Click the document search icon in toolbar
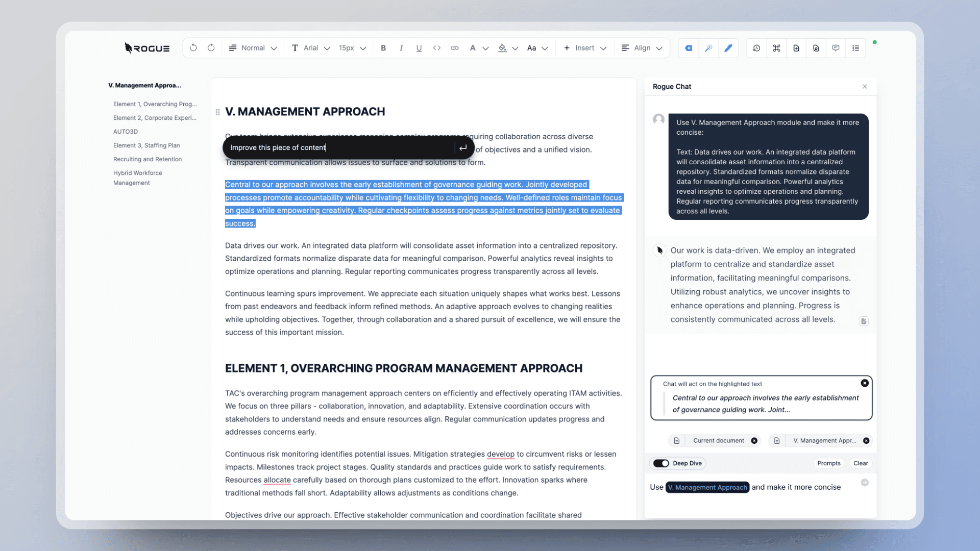Screen dimensions: 980x551 (816, 48)
